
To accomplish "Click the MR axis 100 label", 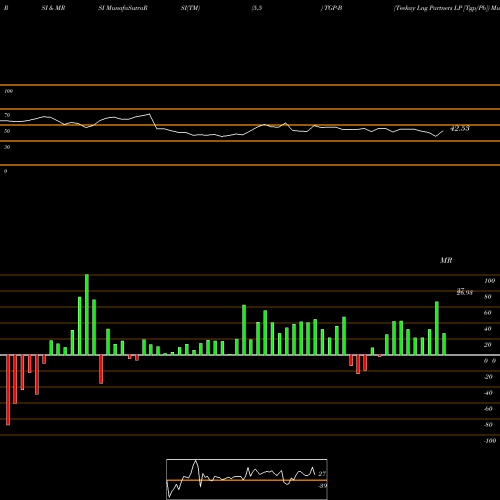I will click(x=489, y=281).
